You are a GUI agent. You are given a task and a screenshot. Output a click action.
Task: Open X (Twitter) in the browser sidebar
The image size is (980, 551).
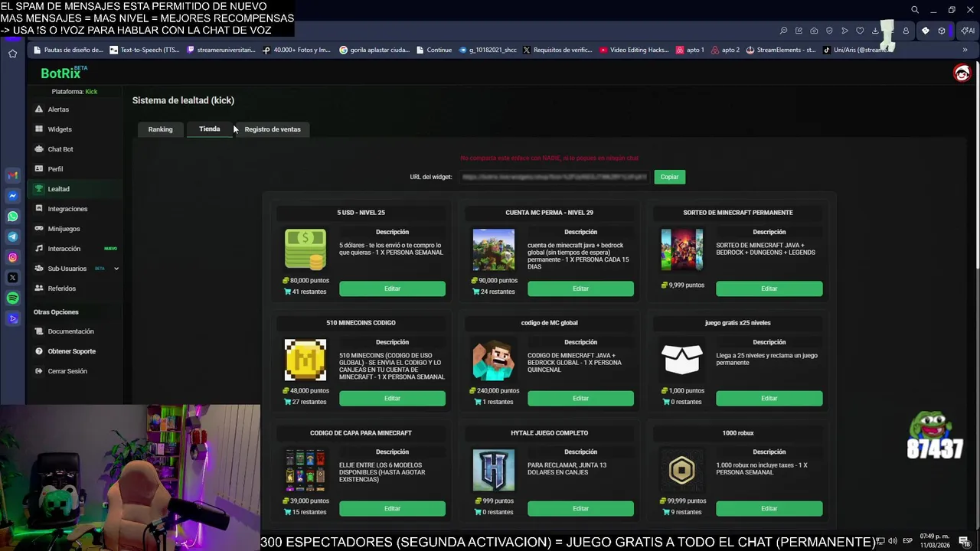[12, 278]
